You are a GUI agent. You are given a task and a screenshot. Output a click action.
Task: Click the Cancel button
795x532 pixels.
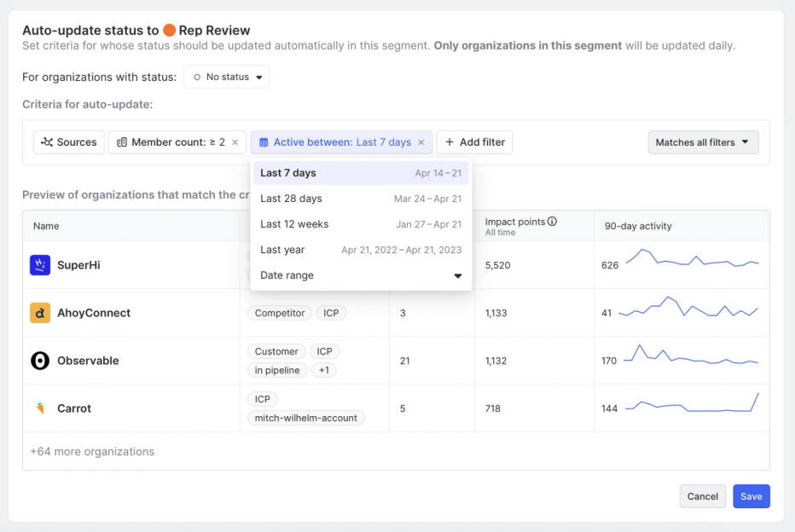point(702,495)
